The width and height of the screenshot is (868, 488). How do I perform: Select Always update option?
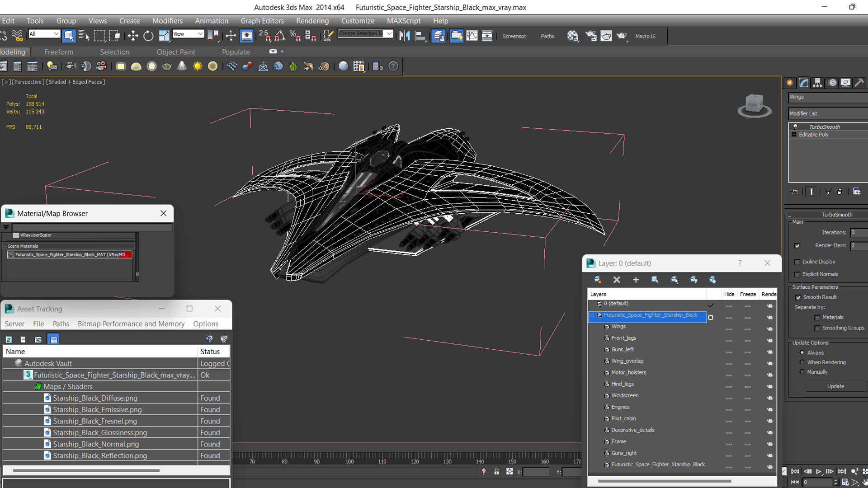pyautogui.click(x=802, y=352)
